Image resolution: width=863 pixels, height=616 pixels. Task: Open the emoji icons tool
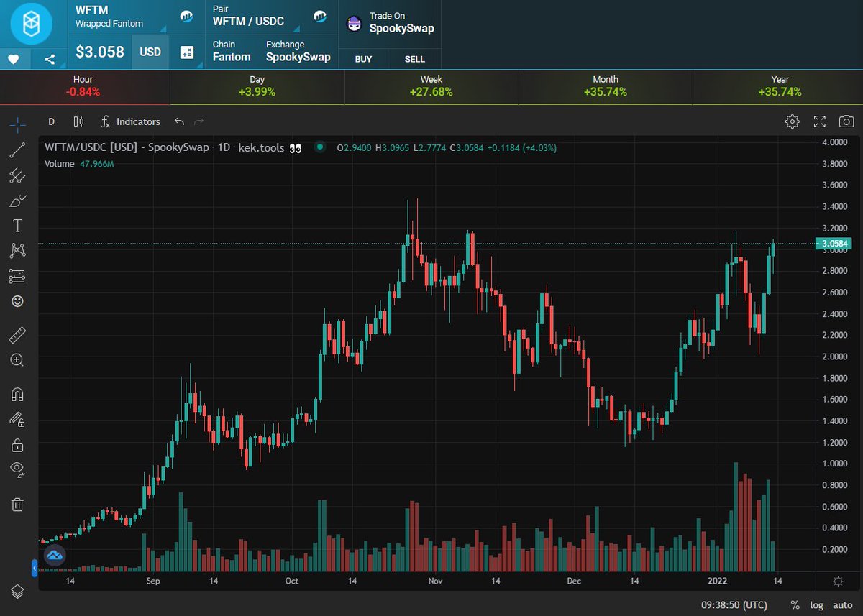pos(17,301)
